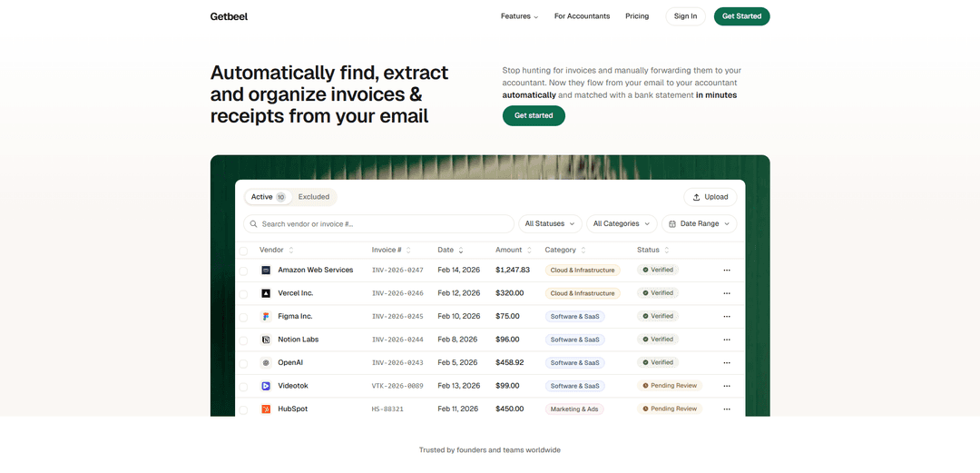Open the Date Range picker dropdown

click(x=699, y=223)
